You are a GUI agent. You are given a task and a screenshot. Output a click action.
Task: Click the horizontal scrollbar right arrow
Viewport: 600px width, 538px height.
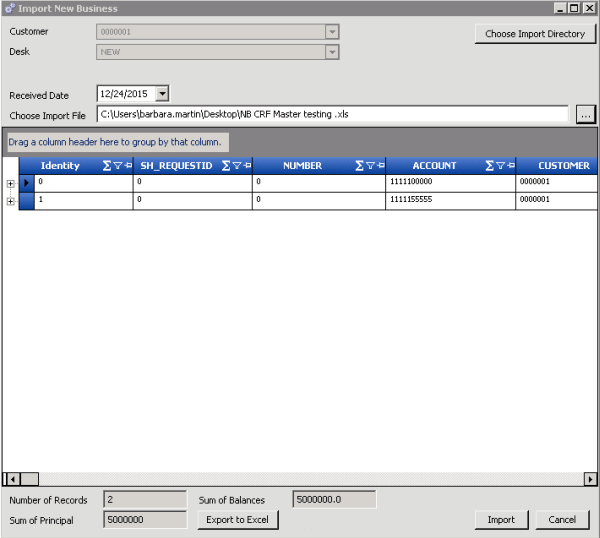(x=590, y=479)
